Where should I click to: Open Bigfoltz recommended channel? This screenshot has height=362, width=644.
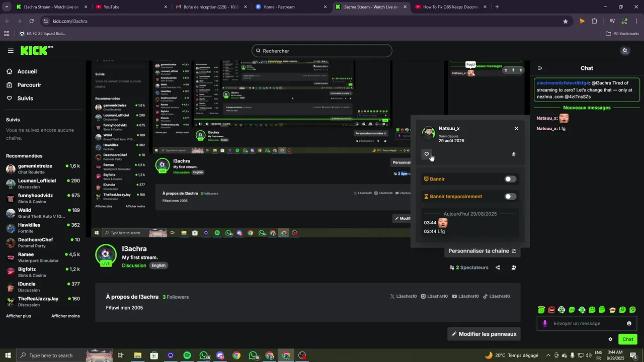click(43, 272)
